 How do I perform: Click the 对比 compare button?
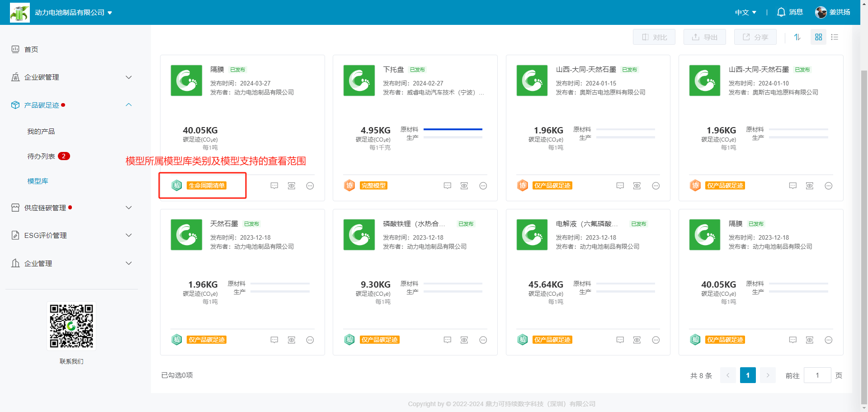coord(654,37)
